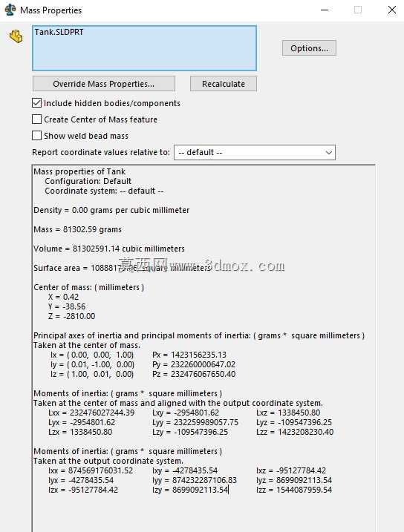Click the center of mass X = 0.42

point(63,297)
